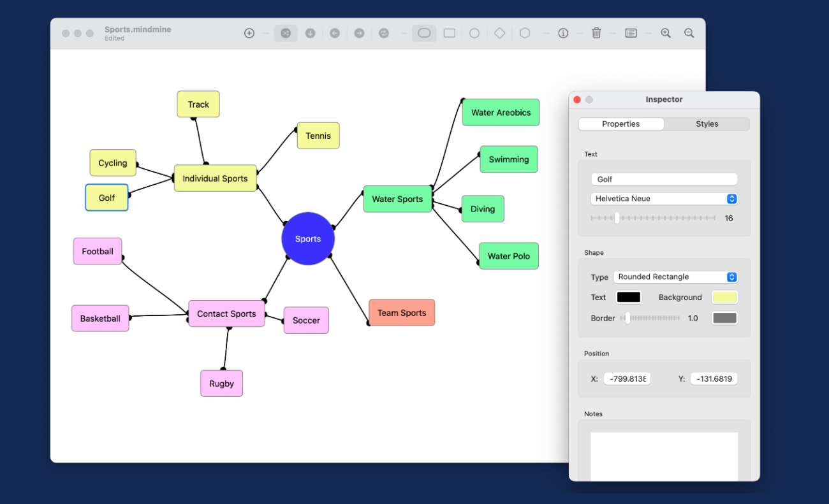This screenshot has height=504, width=829.
Task: Select the diamond shape tool
Action: click(499, 33)
